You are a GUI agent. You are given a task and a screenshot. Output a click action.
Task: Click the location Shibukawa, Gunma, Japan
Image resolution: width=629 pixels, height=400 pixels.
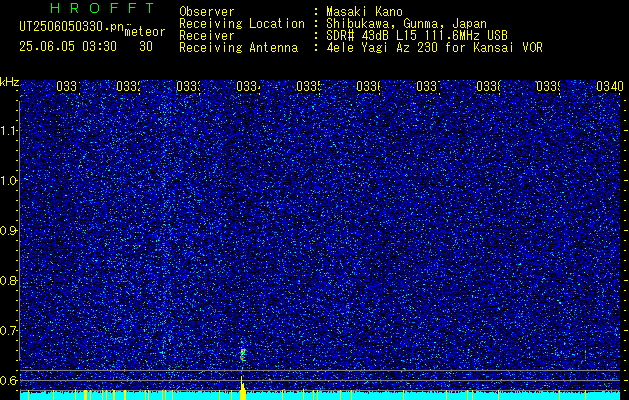pyautogui.click(x=406, y=24)
